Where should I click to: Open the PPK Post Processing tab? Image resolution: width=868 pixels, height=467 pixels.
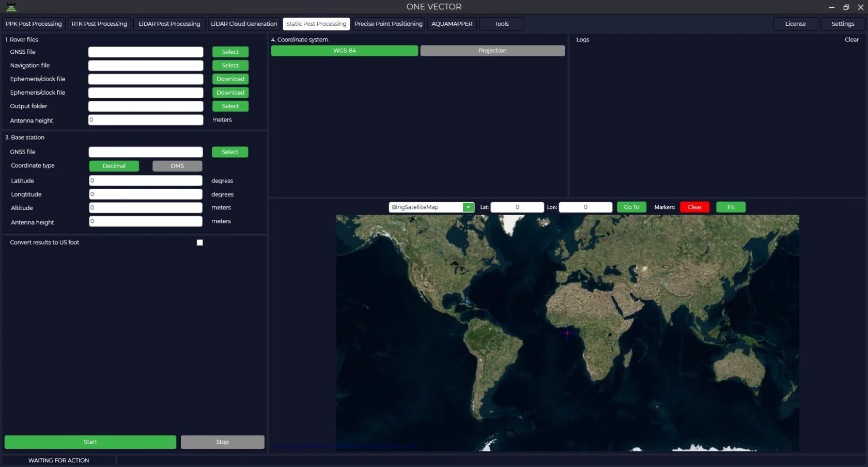pyautogui.click(x=34, y=24)
